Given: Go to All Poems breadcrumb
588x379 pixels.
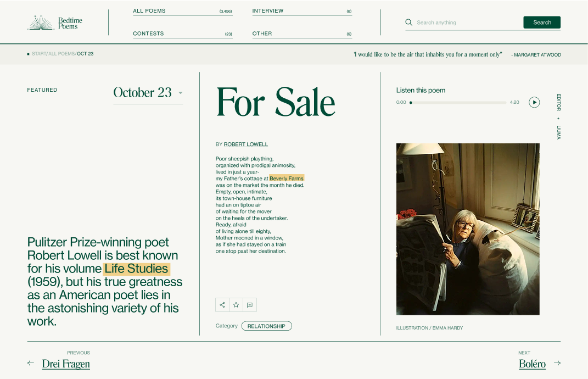Looking at the screenshot, I should tap(61, 54).
